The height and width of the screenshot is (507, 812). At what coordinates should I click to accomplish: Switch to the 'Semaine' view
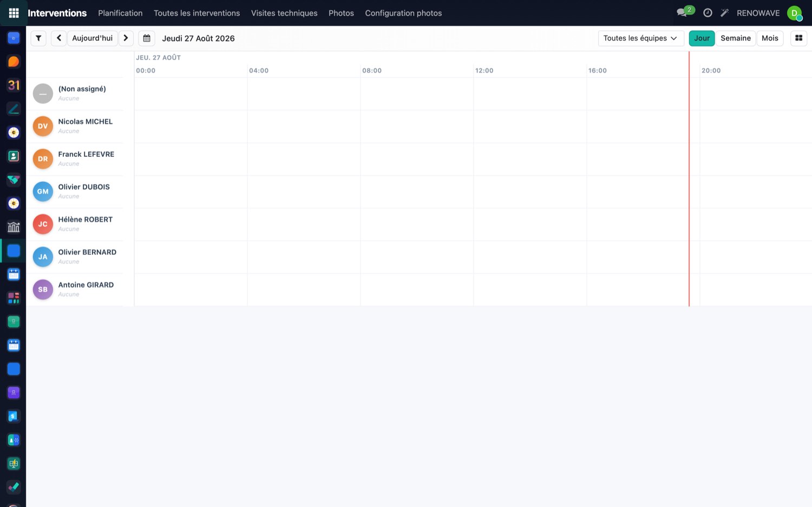tap(736, 38)
